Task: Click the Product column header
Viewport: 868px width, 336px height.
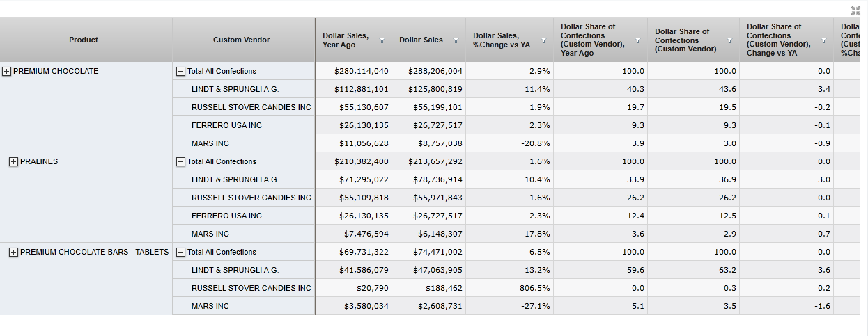Action: pyautogui.click(x=84, y=40)
